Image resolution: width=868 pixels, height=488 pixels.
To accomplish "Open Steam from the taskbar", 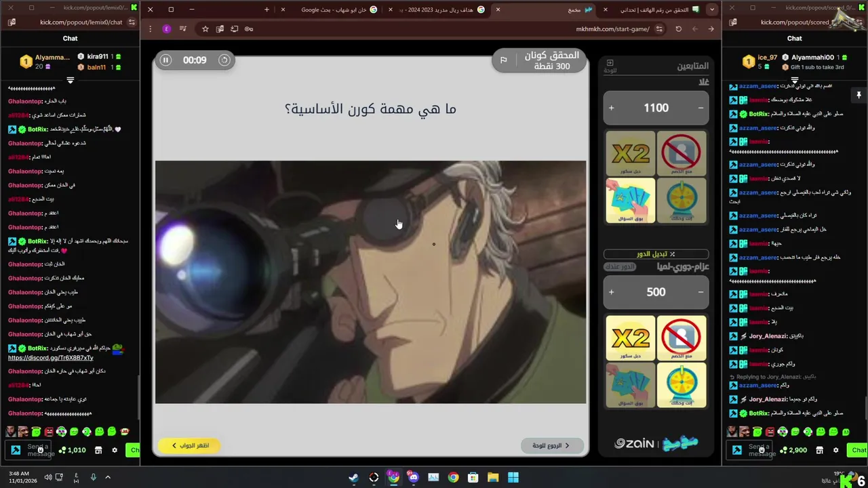I will (x=353, y=477).
